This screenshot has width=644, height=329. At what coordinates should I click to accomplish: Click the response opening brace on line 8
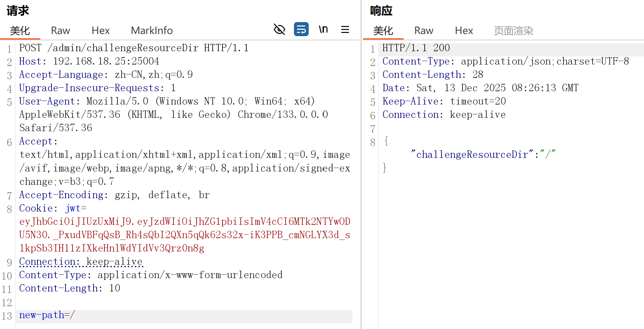pos(386,141)
